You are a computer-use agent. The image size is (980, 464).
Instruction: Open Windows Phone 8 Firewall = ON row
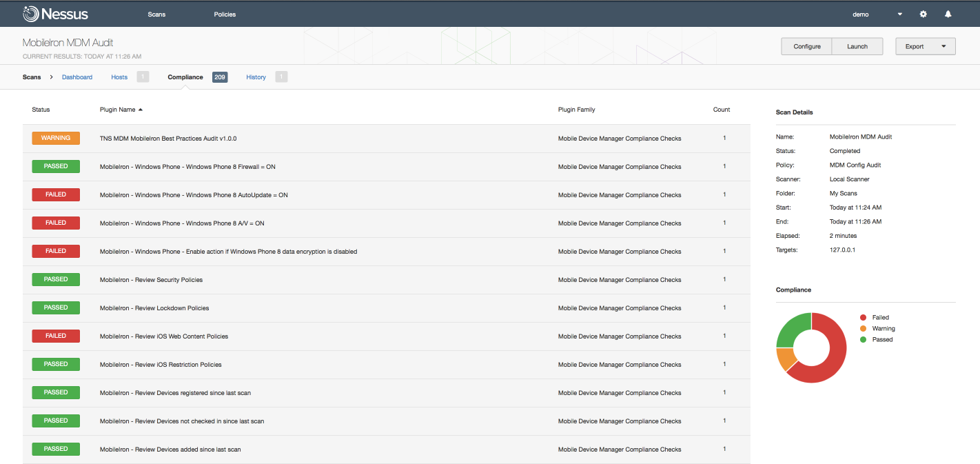click(387, 167)
